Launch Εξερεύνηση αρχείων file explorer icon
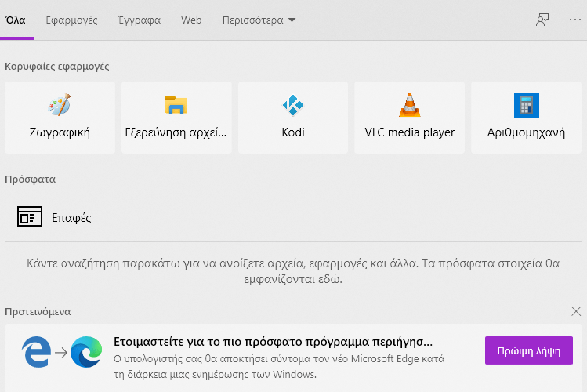The image size is (587, 392). point(176,105)
